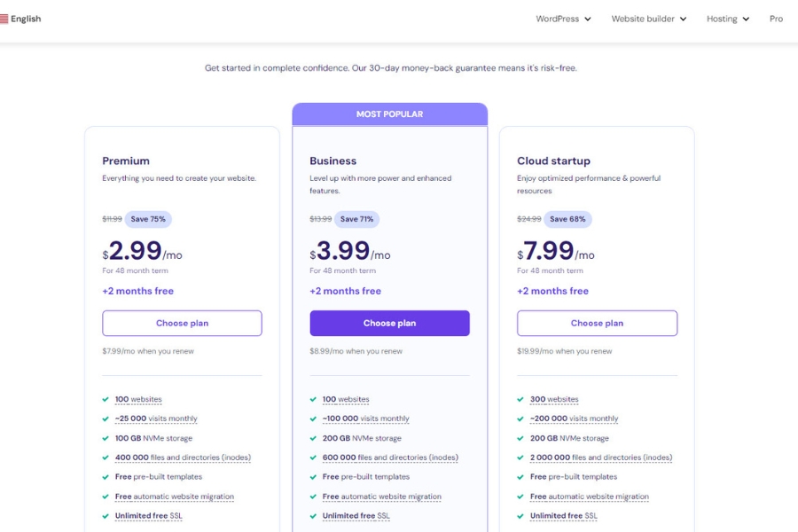Click checkmark beside '100 websites' in Premium

tap(106, 400)
